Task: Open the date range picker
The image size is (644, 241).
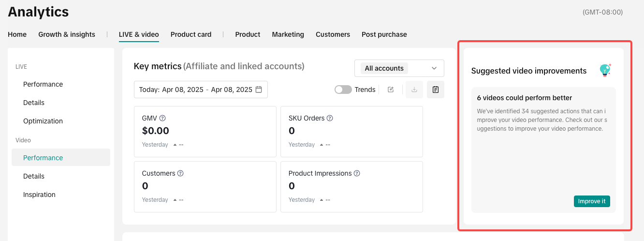Action: 200,90
